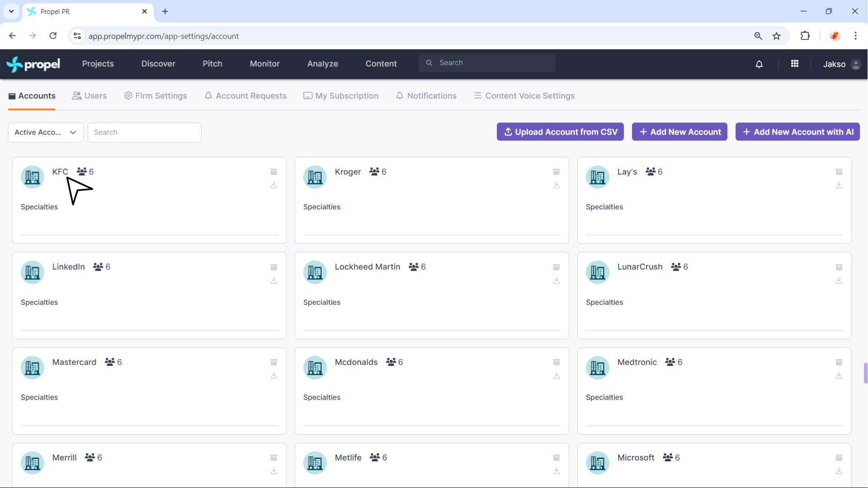This screenshot has width=868, height=488.
Task: Switch to the Users tab
Action: [x=90, y=96]
